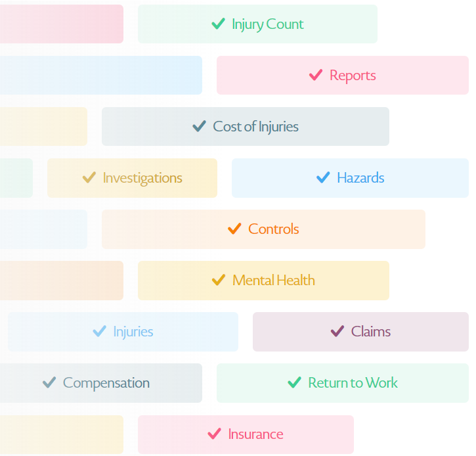Image resolution: width=476 pixels, height=456 pixels.
Task: Click the purple checkmark next to Claims
Action: coord(337,331)
